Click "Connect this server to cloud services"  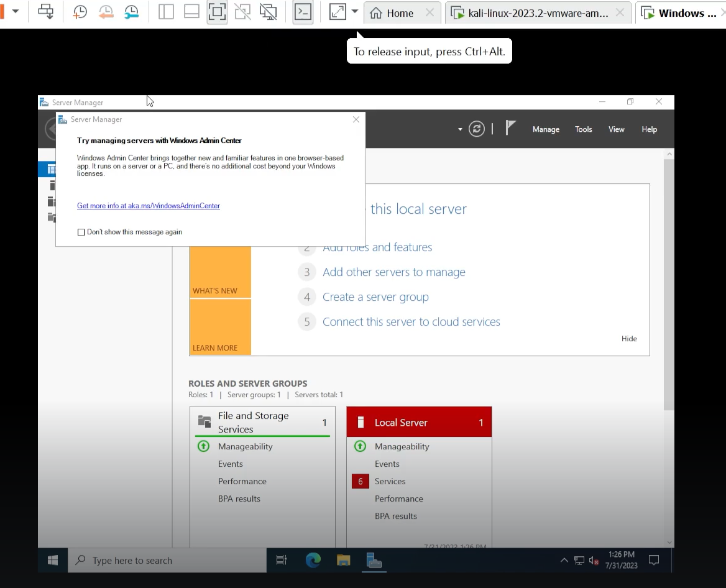pos(411,322)
